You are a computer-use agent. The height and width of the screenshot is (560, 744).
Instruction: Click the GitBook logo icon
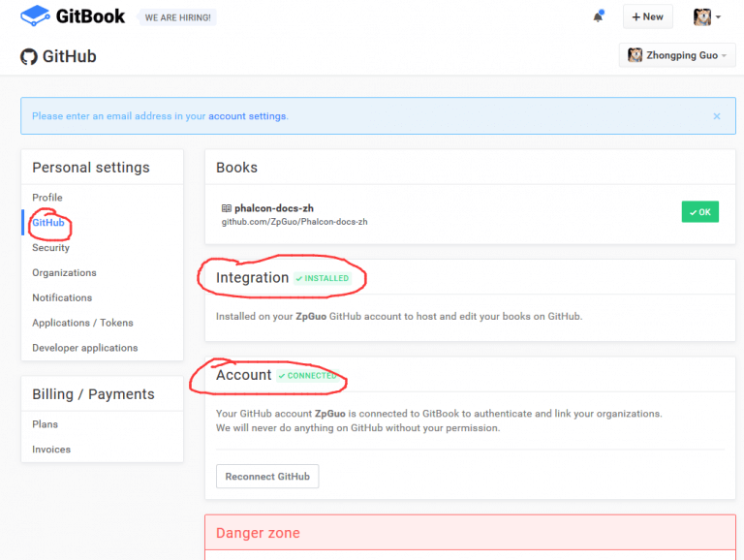(35, 16)
